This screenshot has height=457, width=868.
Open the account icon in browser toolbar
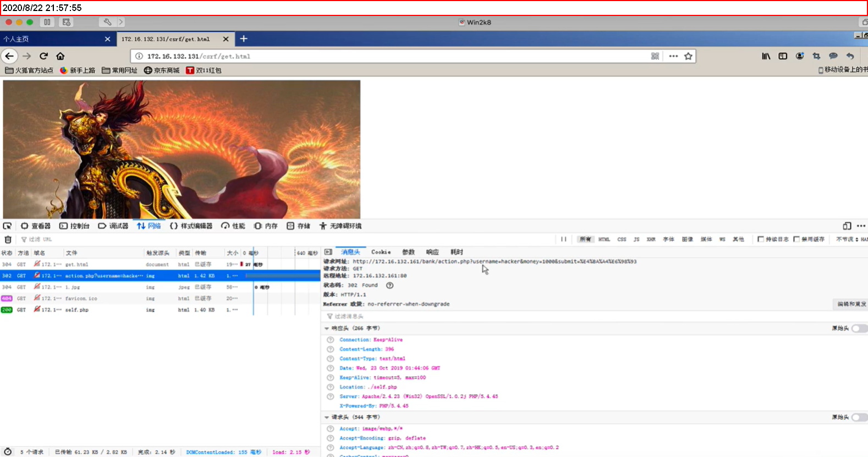point(800,56)
